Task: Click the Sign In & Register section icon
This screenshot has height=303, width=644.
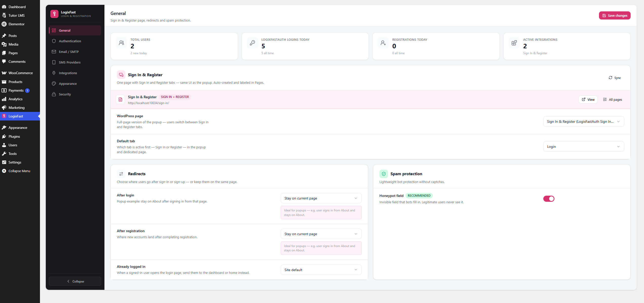Action: [121, 75]
